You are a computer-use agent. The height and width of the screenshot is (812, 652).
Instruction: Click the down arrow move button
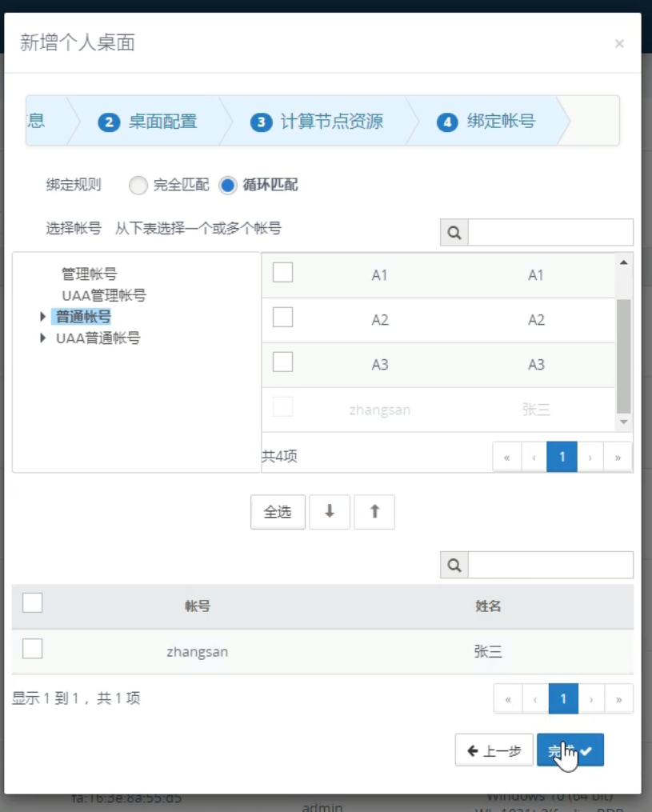(x=330, y=512)
